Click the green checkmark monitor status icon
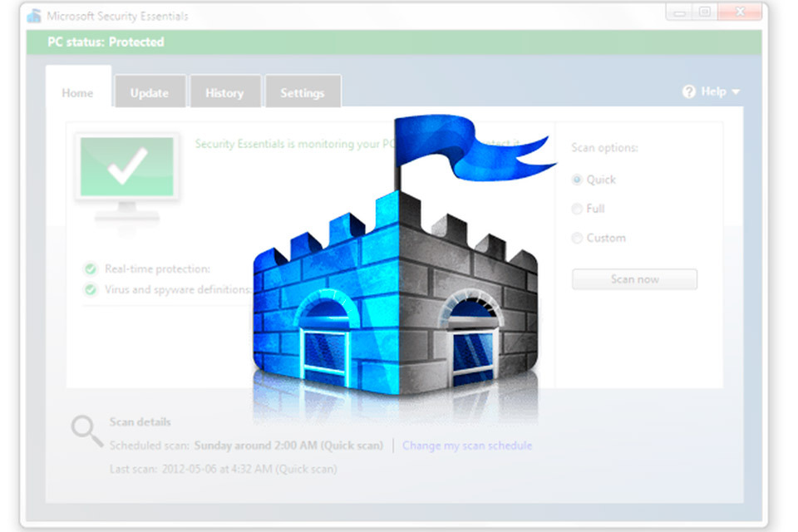 coord(126,179)
